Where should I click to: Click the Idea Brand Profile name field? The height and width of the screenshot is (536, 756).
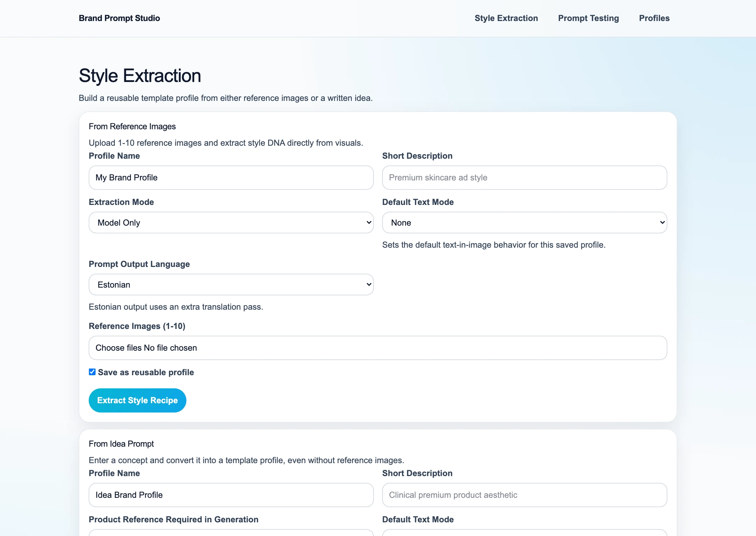[231, 495]
